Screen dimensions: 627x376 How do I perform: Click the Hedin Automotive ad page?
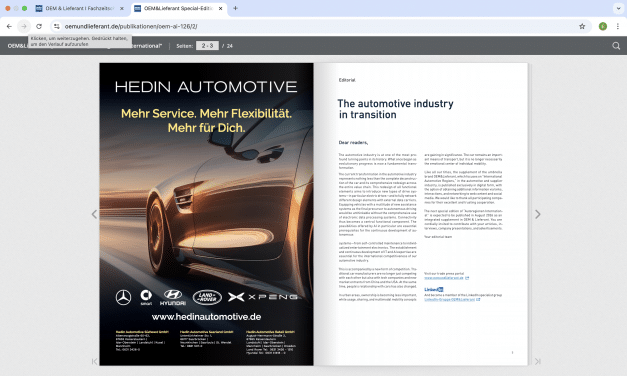[206, 214]
